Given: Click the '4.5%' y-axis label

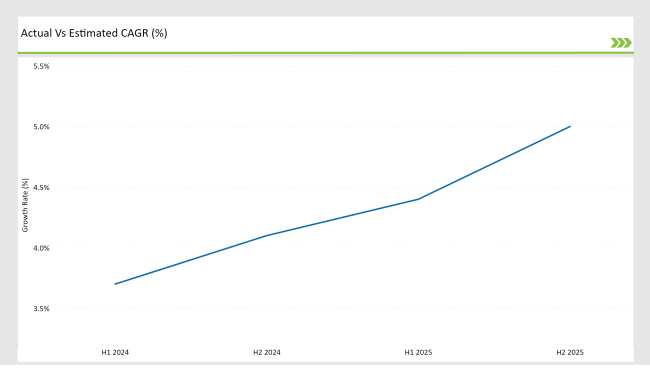Looking at the screenshot, I should 41,188.
